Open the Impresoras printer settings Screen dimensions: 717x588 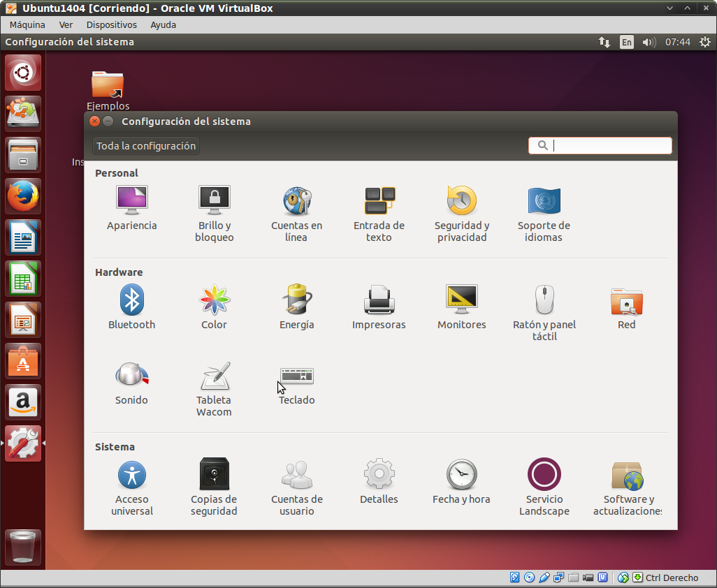[379, 307]
